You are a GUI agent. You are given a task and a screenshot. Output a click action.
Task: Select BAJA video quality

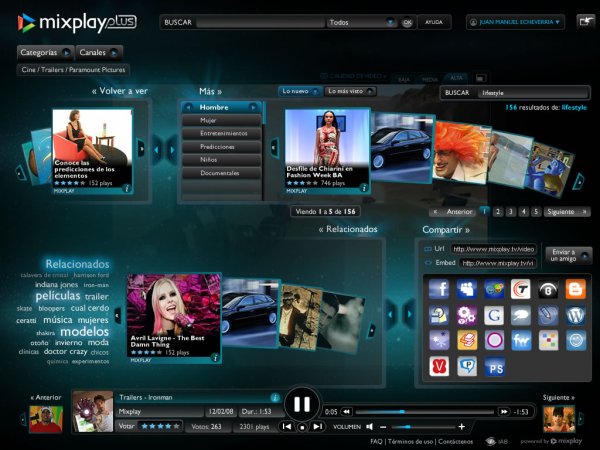click(404, 79)
